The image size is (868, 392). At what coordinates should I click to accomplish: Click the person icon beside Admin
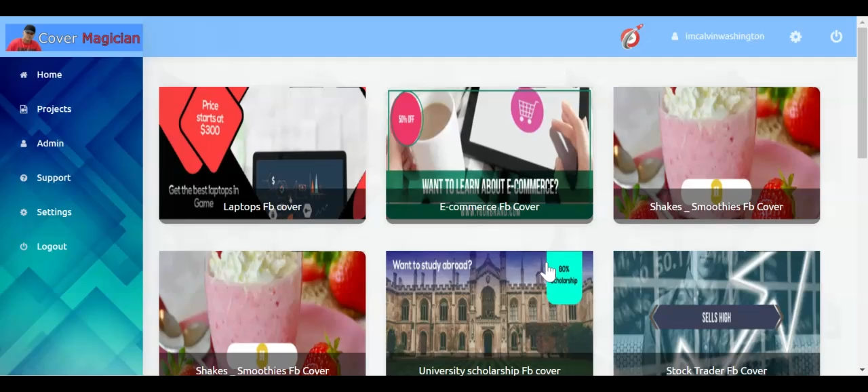tap(24, 143)
